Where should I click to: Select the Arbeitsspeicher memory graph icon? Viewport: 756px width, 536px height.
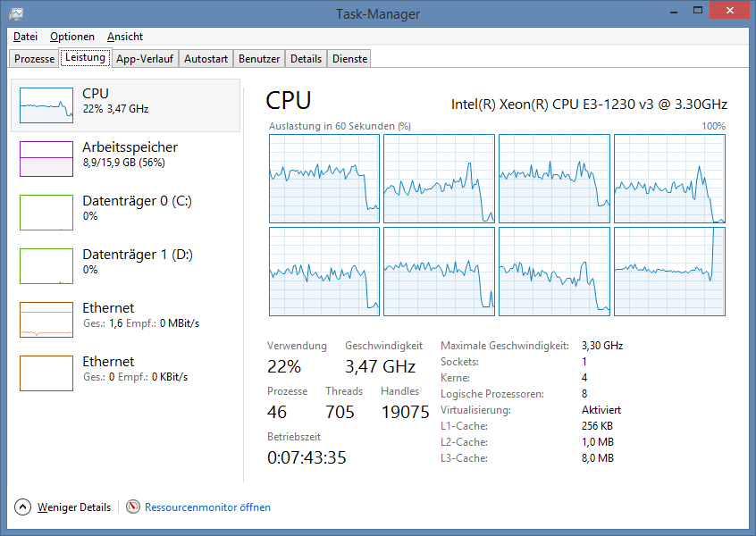click(x=46, y=159)
